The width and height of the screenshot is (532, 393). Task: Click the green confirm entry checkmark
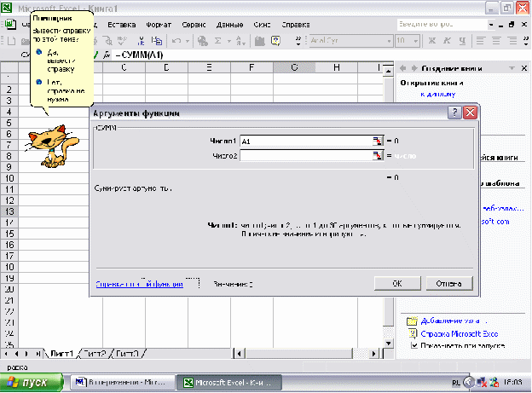coord(96,55)
